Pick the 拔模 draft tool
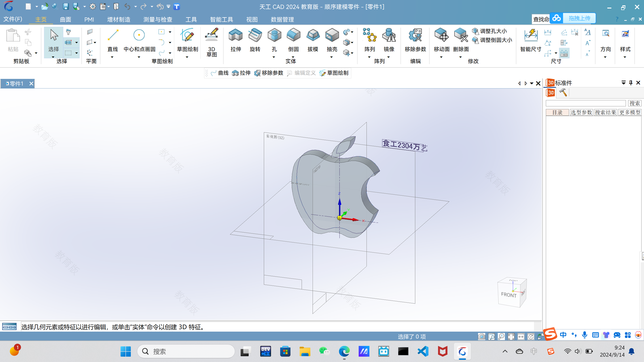644x362 pixels. pos(313,40)
